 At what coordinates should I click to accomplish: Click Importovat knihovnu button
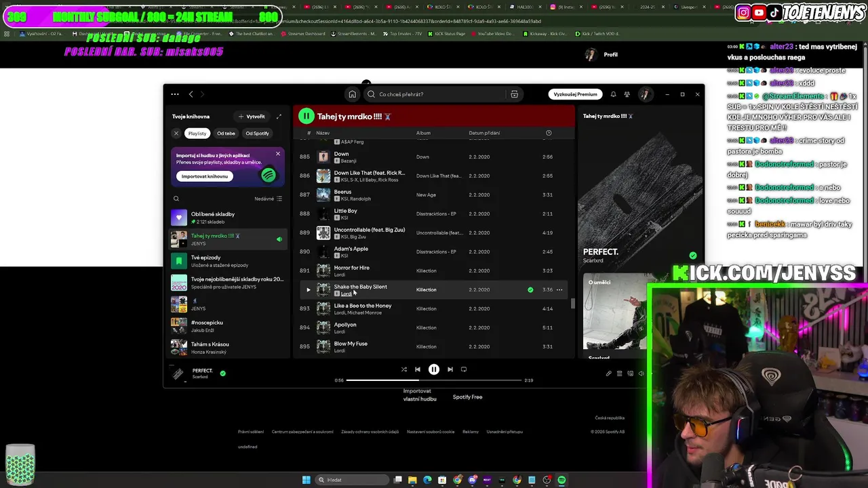[x=205, y=176]
